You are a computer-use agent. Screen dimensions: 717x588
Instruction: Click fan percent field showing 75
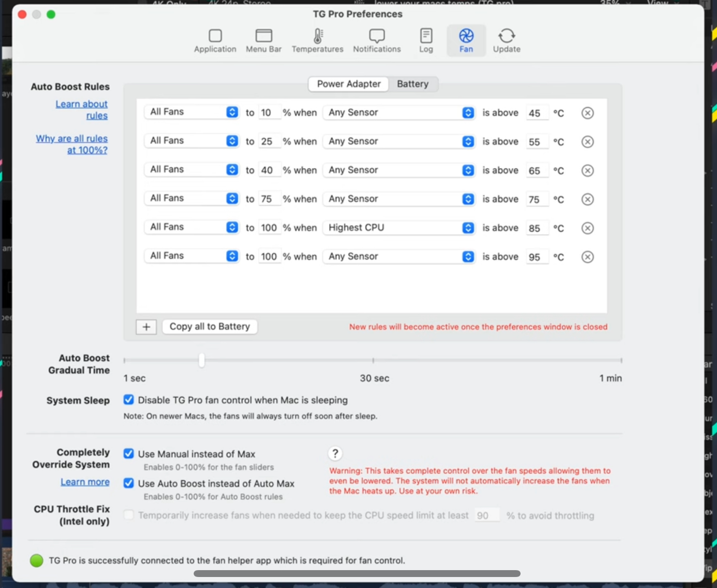coord(269,199)
